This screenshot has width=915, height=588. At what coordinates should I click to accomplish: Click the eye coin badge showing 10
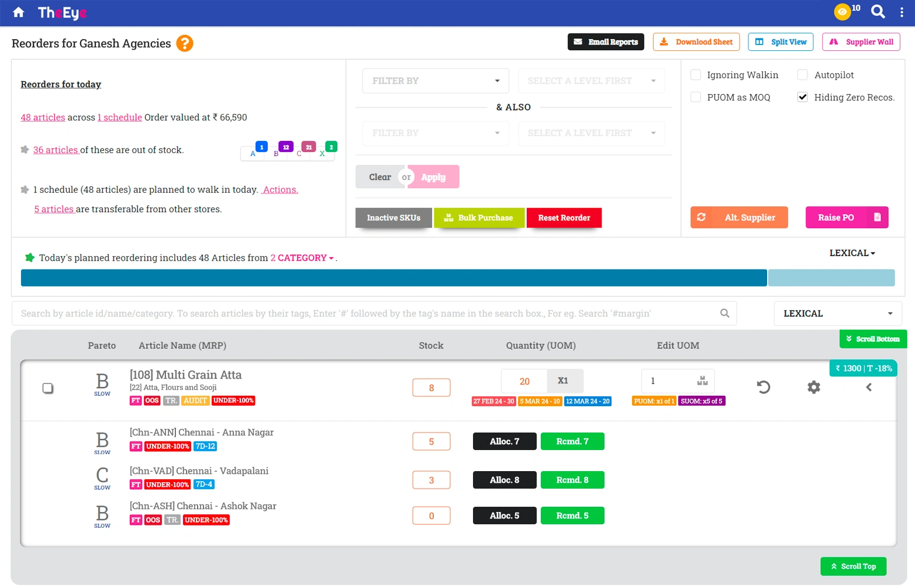842,11
